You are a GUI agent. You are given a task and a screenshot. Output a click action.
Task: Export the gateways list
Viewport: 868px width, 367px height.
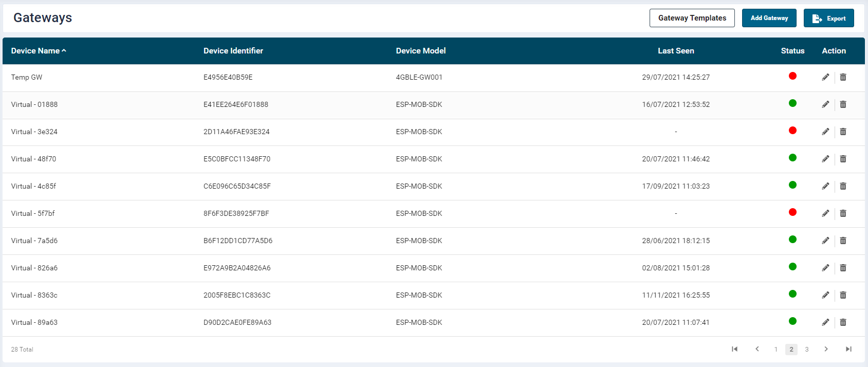click(x=828, y=18)
